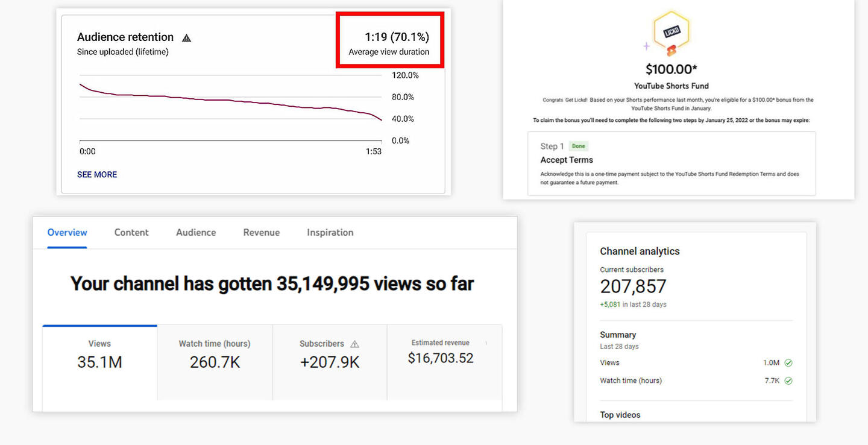Click the Done badge beside Step 1
This screenshot has height=445, width=868.
tap(578, 146)
